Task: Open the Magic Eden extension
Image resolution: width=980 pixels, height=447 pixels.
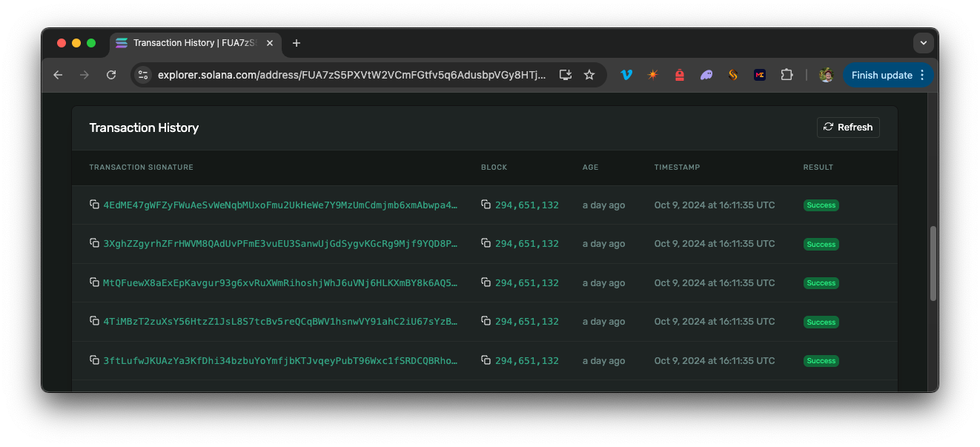Action: pos(760,75)
